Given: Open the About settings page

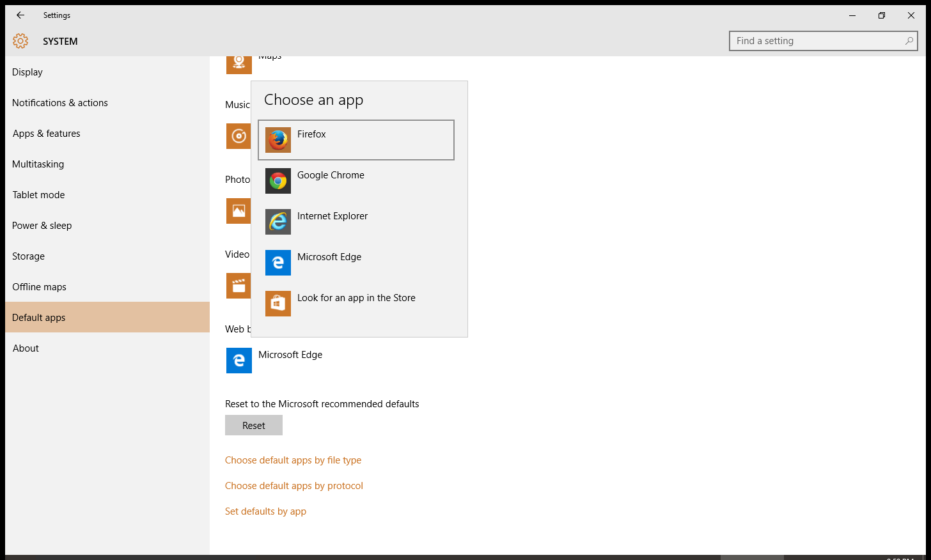Looking at the screenshot, I should coord(107,348).
